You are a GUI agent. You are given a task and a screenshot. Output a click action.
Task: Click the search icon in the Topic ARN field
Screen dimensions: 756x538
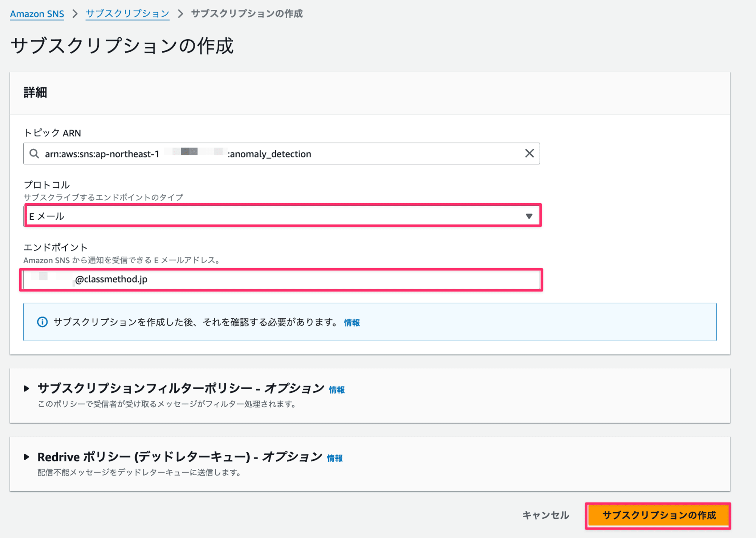coord(34,154)
